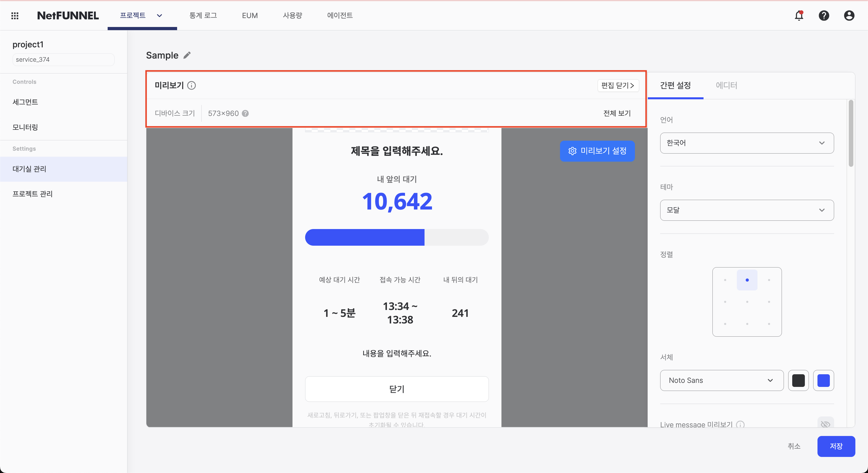Image resolution: width=868 pixels, height=473 pixels.
Task: Open the 테마 theme dropdown
Action: click(x=747, y=210)
